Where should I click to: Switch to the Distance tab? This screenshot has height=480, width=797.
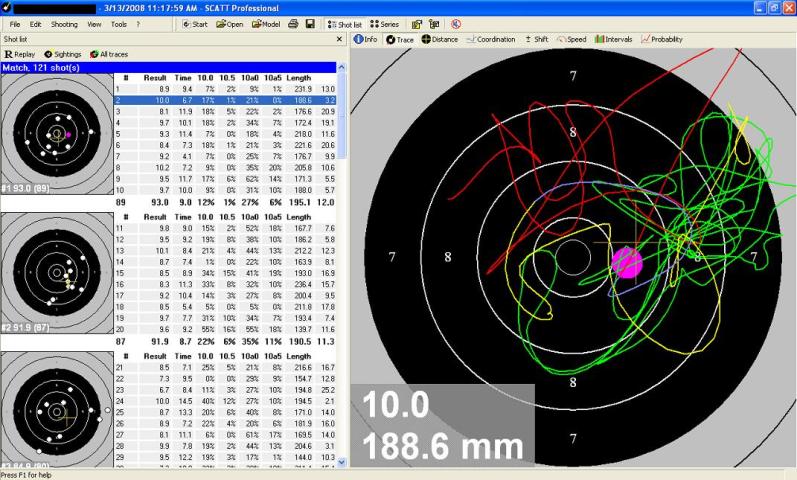point(440,39)
